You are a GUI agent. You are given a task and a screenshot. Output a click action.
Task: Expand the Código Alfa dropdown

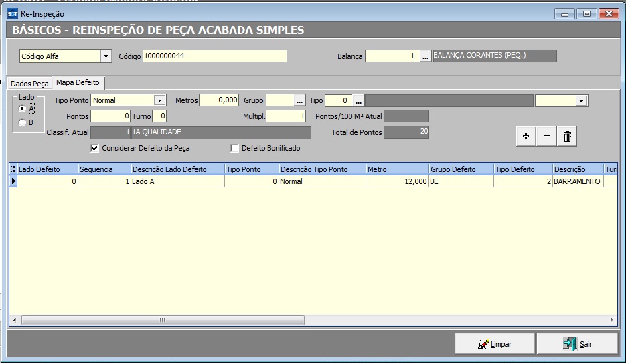106,56
